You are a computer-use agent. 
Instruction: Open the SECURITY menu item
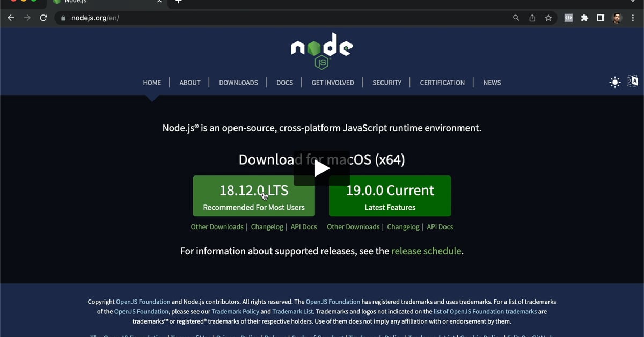point(387,83)
